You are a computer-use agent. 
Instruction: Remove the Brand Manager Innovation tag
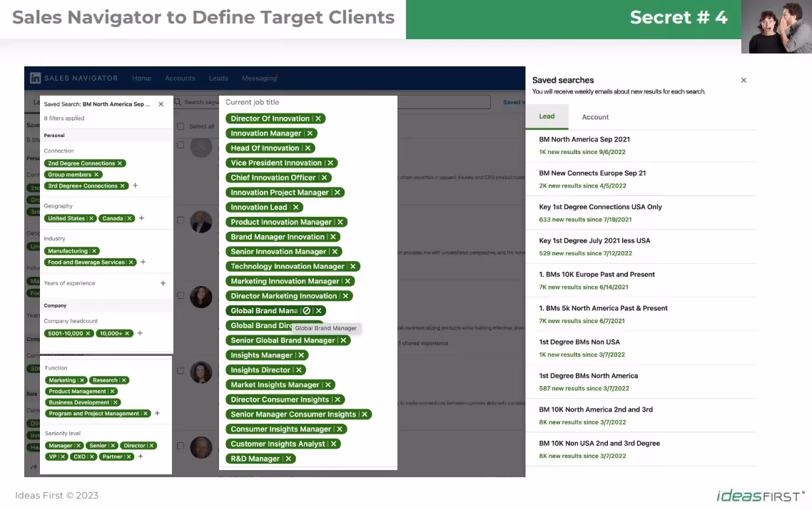pyautogui.click(x=333, y=237)
